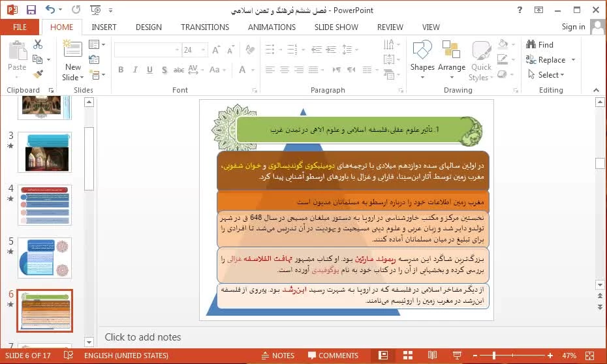Viewport: 607px width, 364px height.
Task: Collapse the ribbon with the chevron
Action: pyautogui.click(x=596, y=90)
